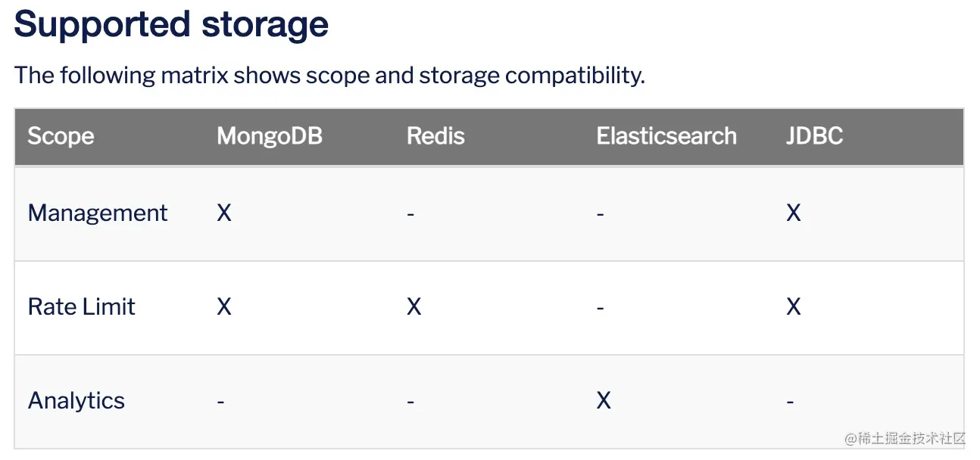Click the X for Rate Limit under JDBC
This screenshot has height=460, width=980.
[x=794, y=307]
